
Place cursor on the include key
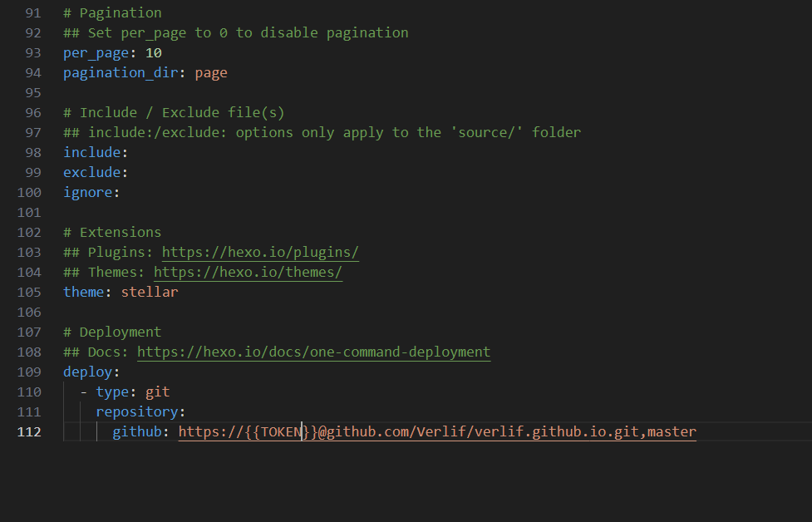point(91,152)
